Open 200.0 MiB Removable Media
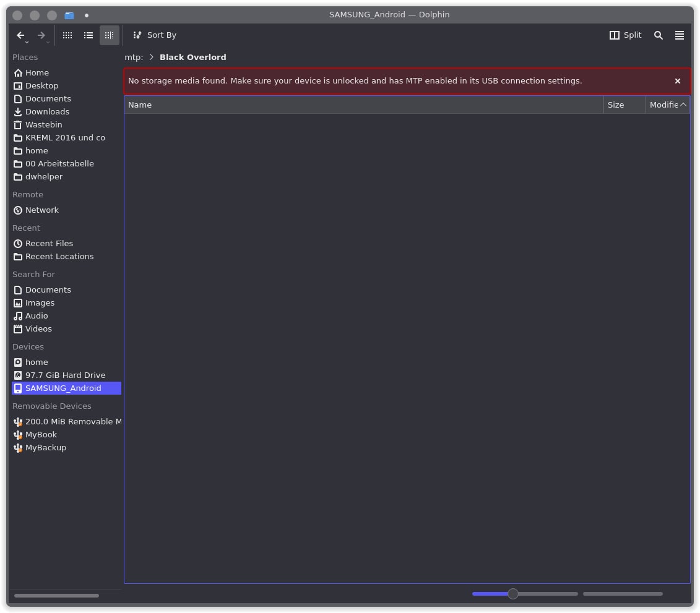 point(66,422)
